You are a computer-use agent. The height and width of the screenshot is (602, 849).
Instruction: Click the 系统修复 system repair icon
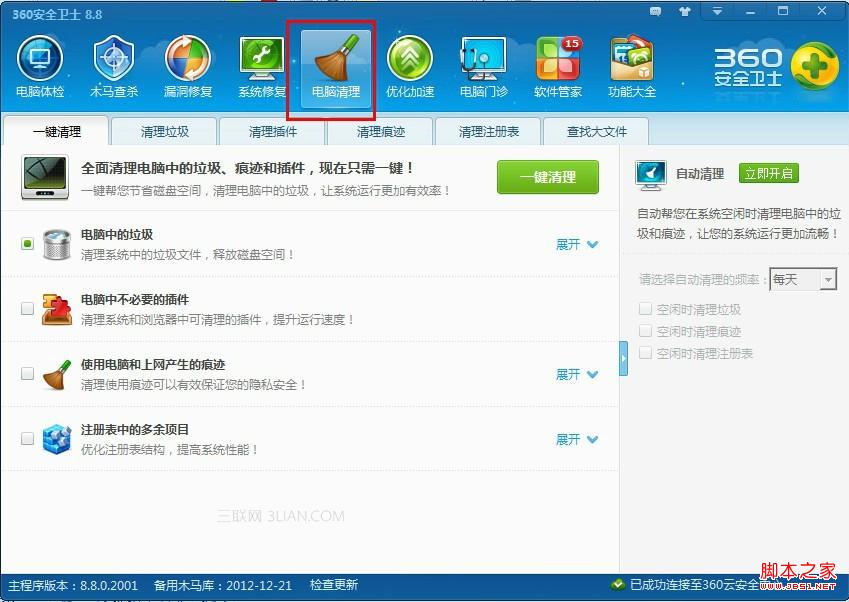262,65
